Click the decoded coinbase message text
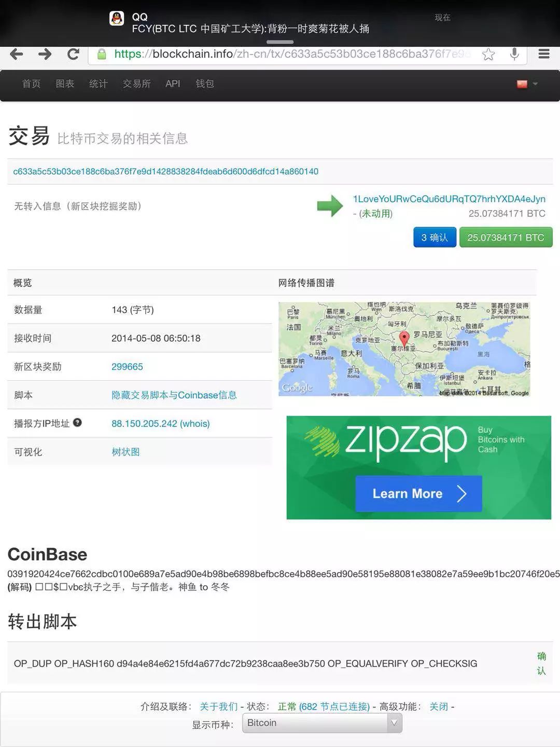 point(118,587)
